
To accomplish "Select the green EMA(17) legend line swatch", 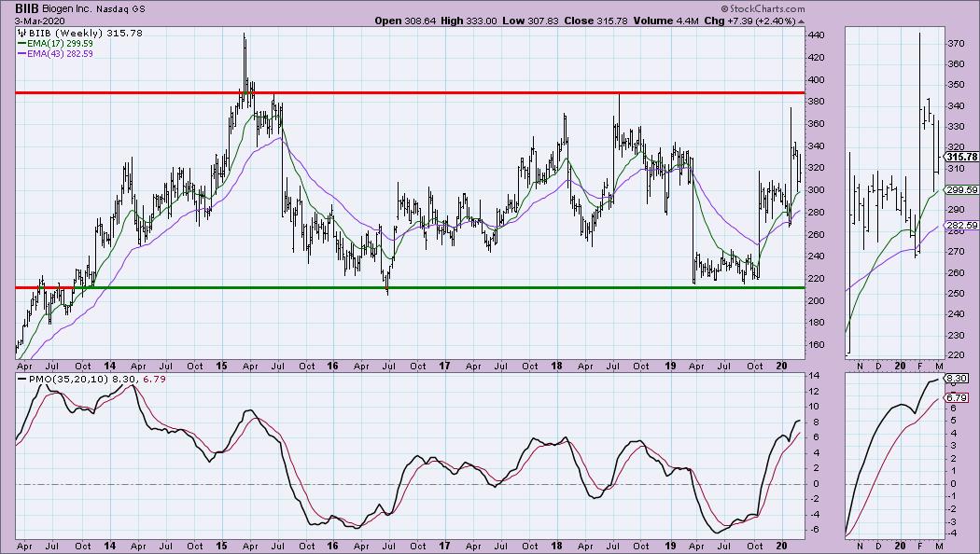I will [x=21, y=44].
